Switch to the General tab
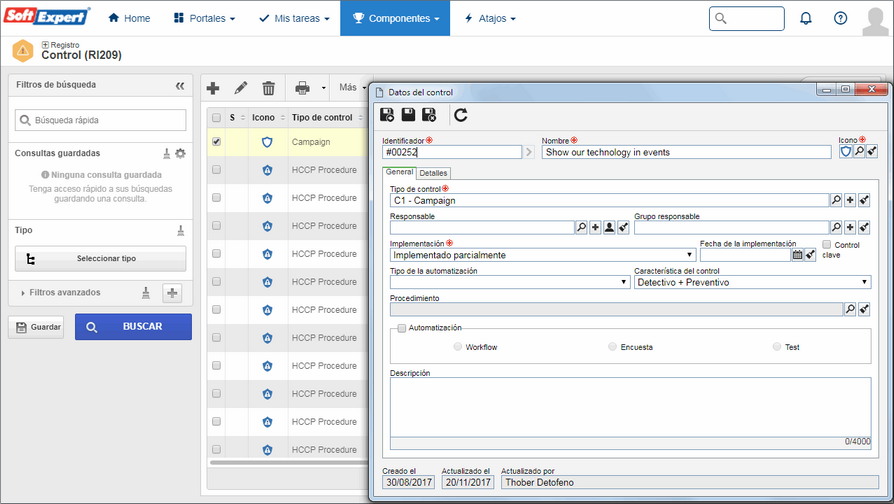894x504 pixels. (x=399, y=172)
